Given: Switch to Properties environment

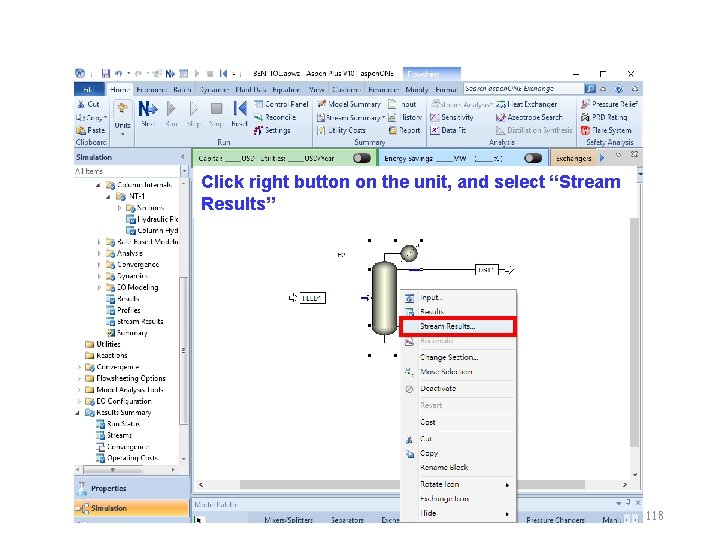Looking at the screenshot, I should click(x=131, y=489).
